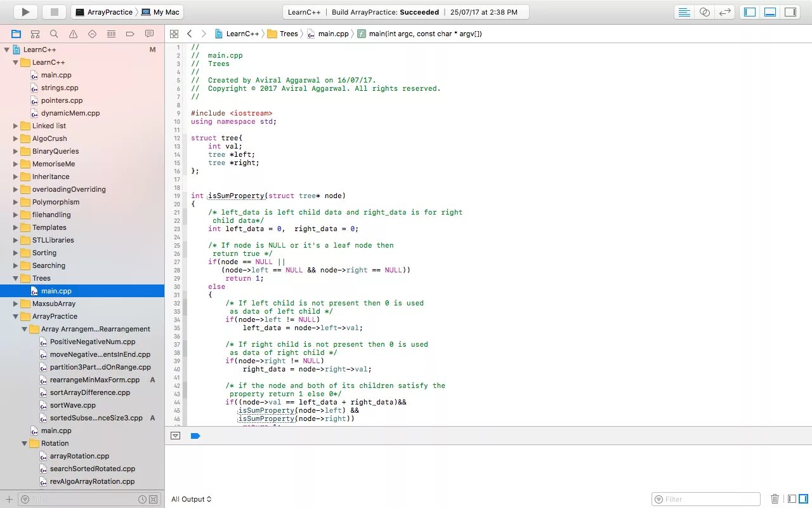The image size is (812, 508).
Task: Open the All Output dropdown
Action: click(191, 499)
